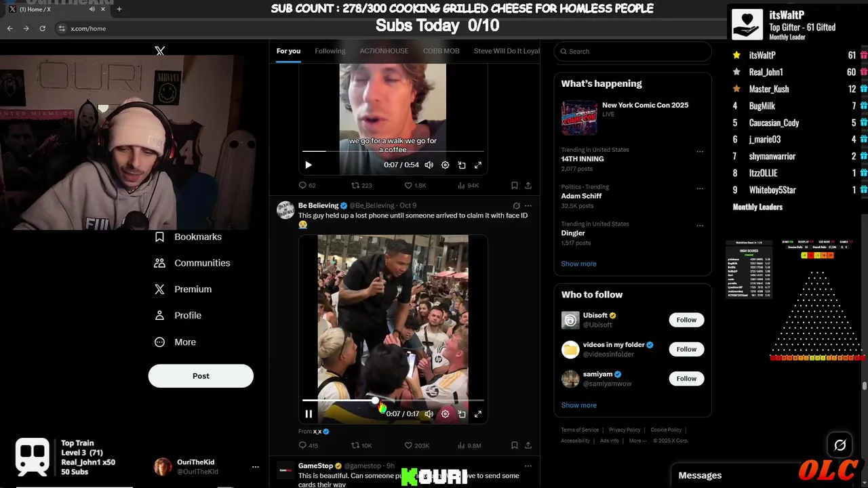Click the X logo above the sidebar

coord(160,51)
